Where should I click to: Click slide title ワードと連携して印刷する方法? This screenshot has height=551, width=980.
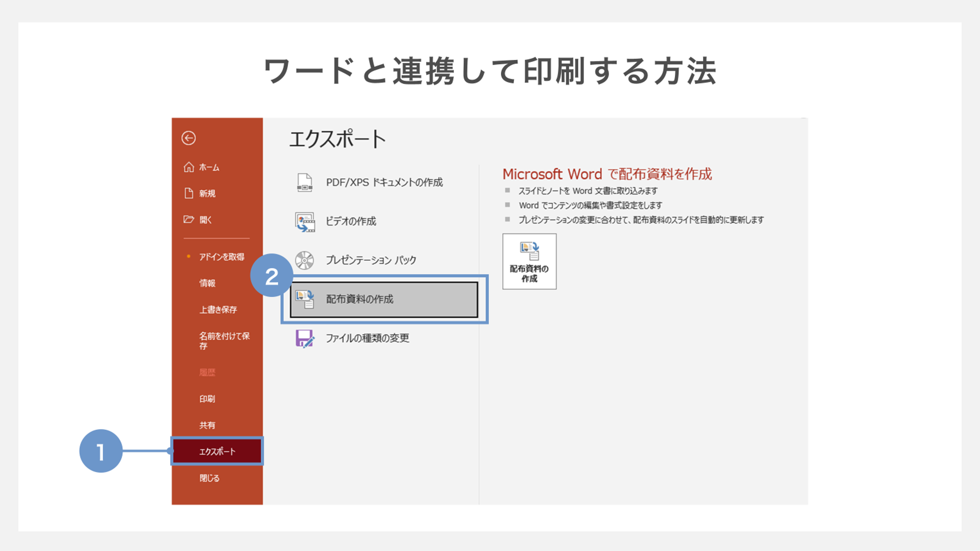tap(490, 71)
